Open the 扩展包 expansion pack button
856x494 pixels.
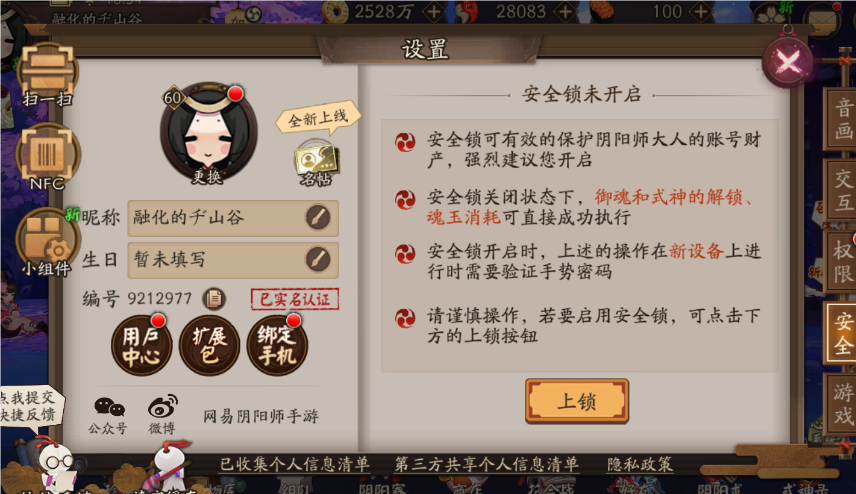(209, 346)
